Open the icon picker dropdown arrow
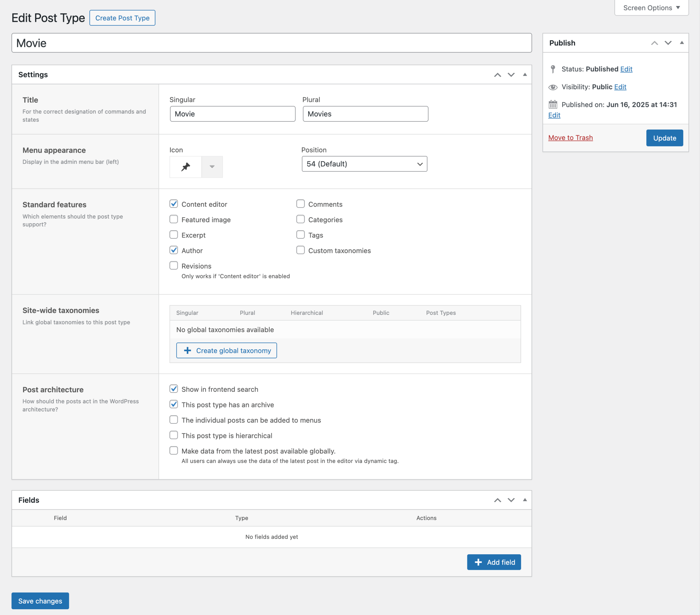Viewport: 700px width, 615px height. pos(212,167)
